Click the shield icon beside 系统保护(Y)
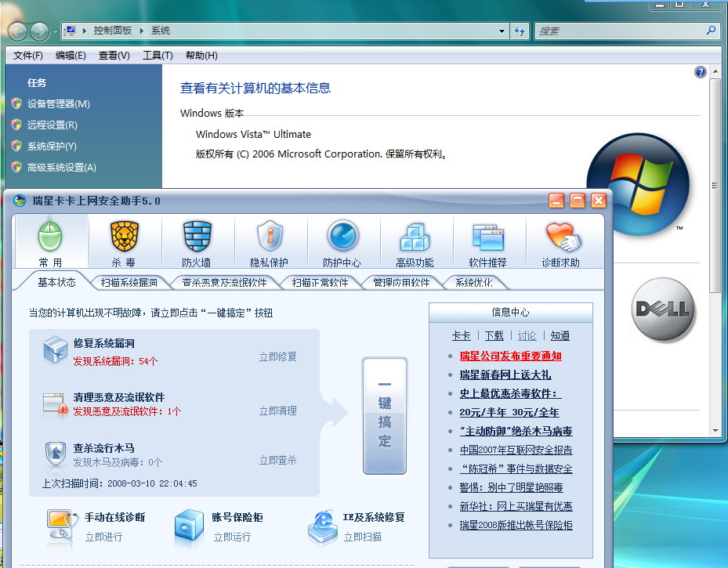The image size is (728, 568). point(16,147)
